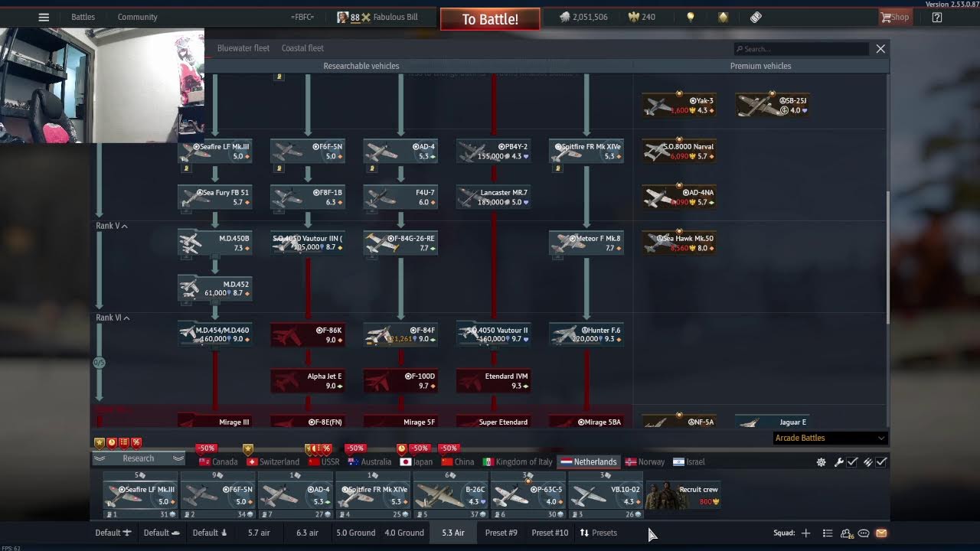
Task: Open the contacts icon in bottom bar
Action: [x=846, y=533]
